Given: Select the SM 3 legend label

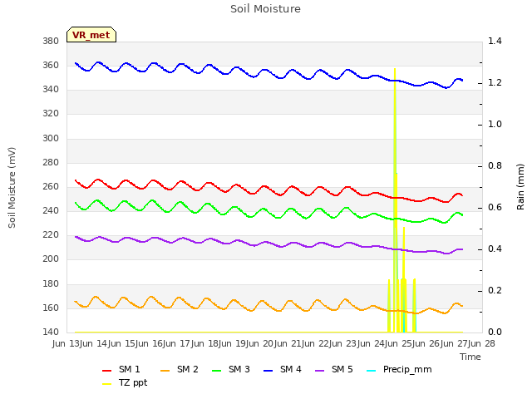Looking at the screenshot, I should pyautogui.click(x=239, y=369).
